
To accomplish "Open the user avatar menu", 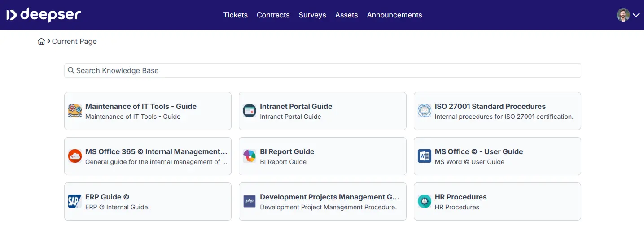I will pyautogui.click(x=623, y=15).
